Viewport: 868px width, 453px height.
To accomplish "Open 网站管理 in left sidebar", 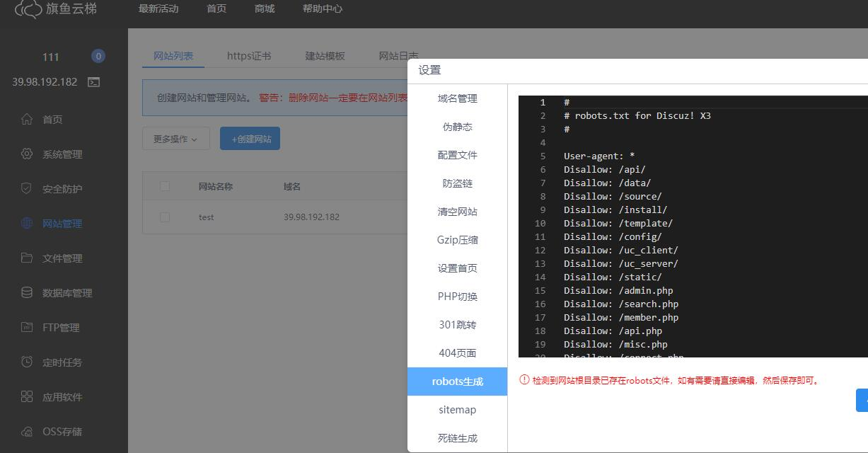I will pyautogui.click(x=64, y=223).
